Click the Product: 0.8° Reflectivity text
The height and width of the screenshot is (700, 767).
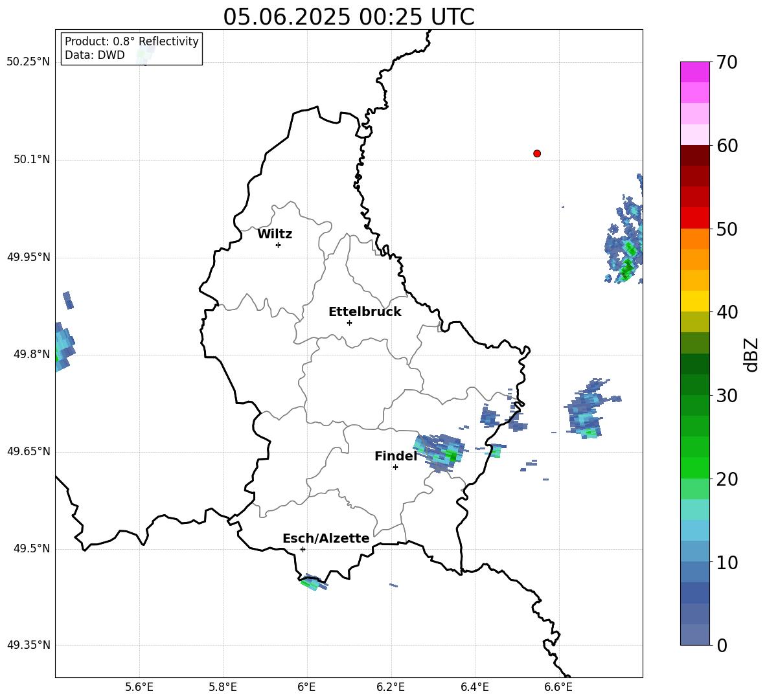[x=132, y=41]
